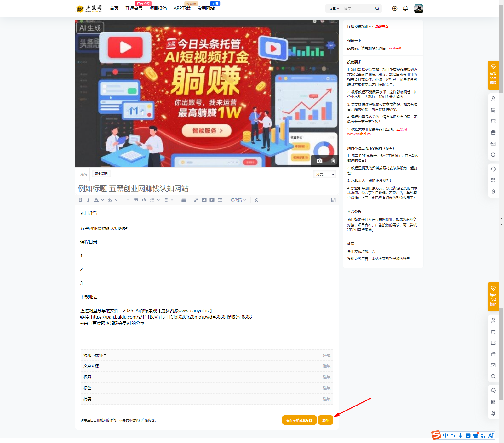Viewport: 504px width, 443px height.
Task: Clear formatting with the eraser icon
Action: 256,200
